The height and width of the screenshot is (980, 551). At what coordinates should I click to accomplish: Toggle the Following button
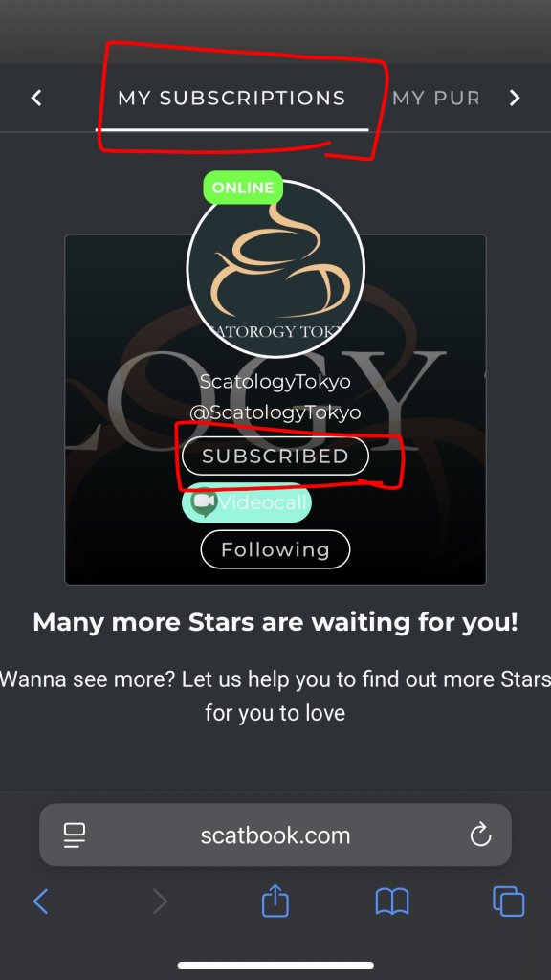tap(275, 549)
